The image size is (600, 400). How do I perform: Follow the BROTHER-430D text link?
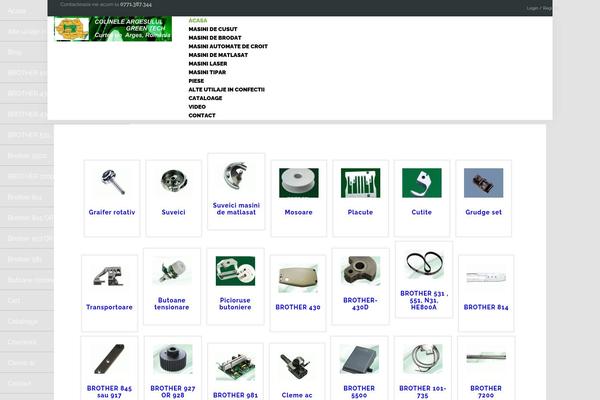coord(360,304)
